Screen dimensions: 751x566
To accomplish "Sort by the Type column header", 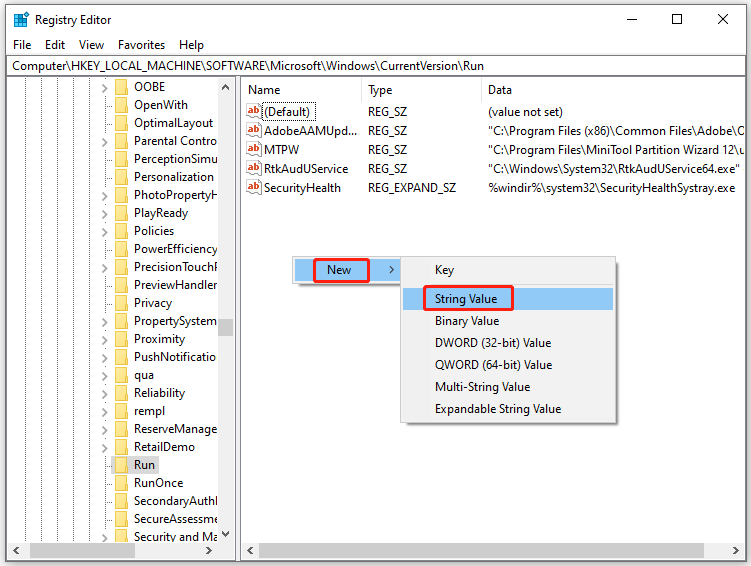I will point(421,90).
